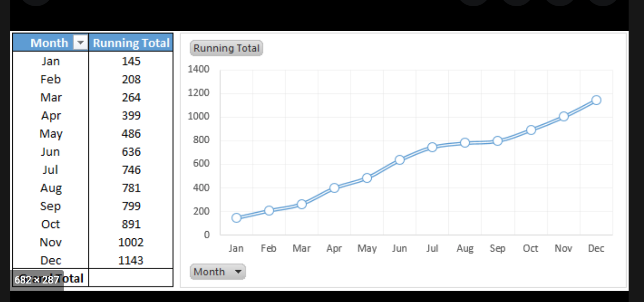Screen dimensions: 644x302
Task: Click the May data point marker on chart
Action: 367,178
